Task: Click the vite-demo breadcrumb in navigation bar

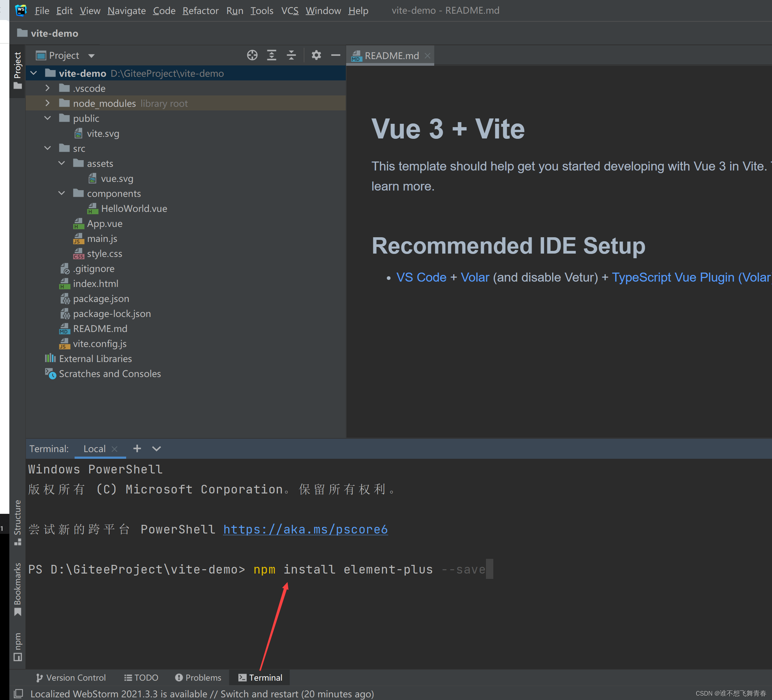Action: (48, 33)
